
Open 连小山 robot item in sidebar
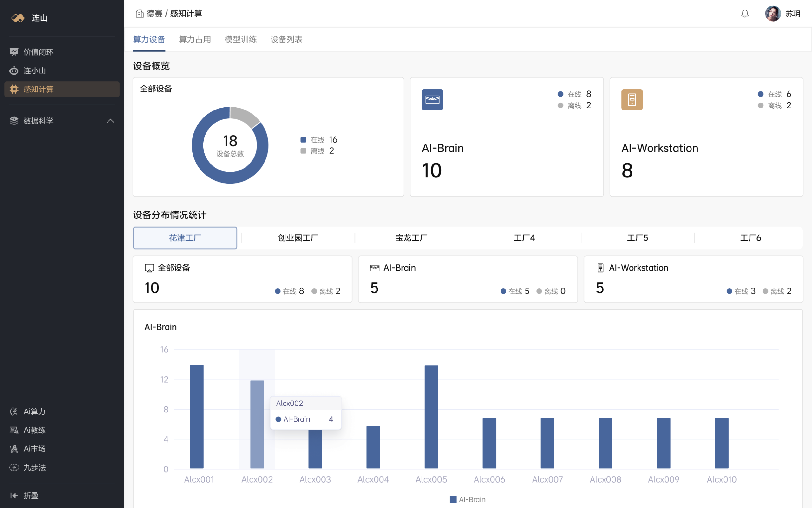(62, 70)
